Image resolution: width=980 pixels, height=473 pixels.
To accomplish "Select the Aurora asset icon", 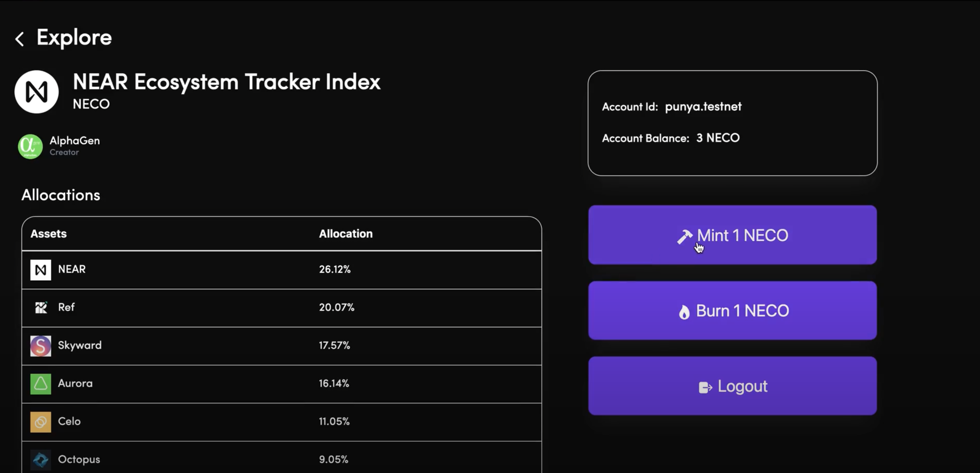I will 41,384.
